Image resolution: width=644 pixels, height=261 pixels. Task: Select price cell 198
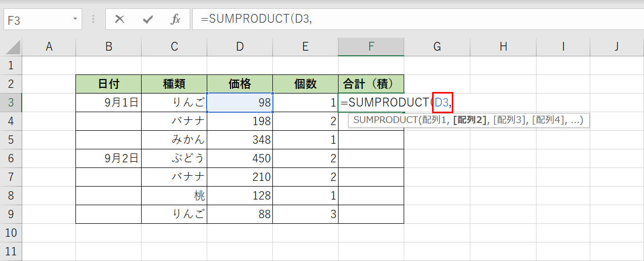click(240, 121)
